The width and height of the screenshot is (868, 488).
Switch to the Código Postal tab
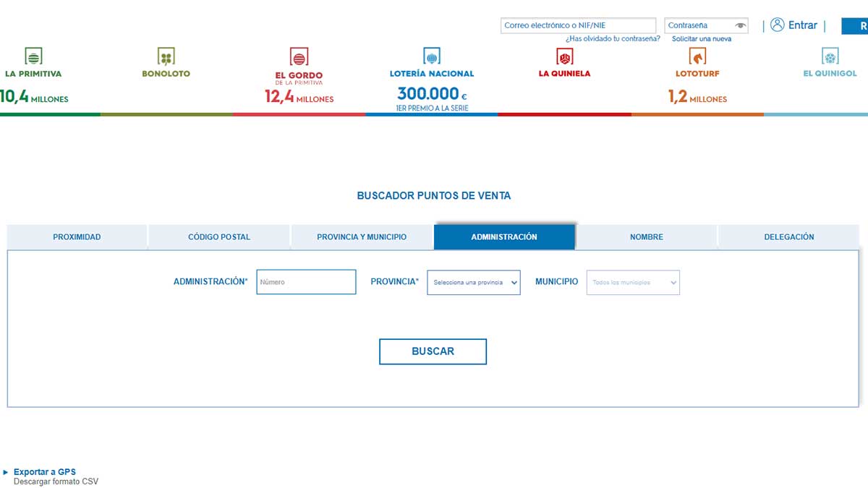219,237
